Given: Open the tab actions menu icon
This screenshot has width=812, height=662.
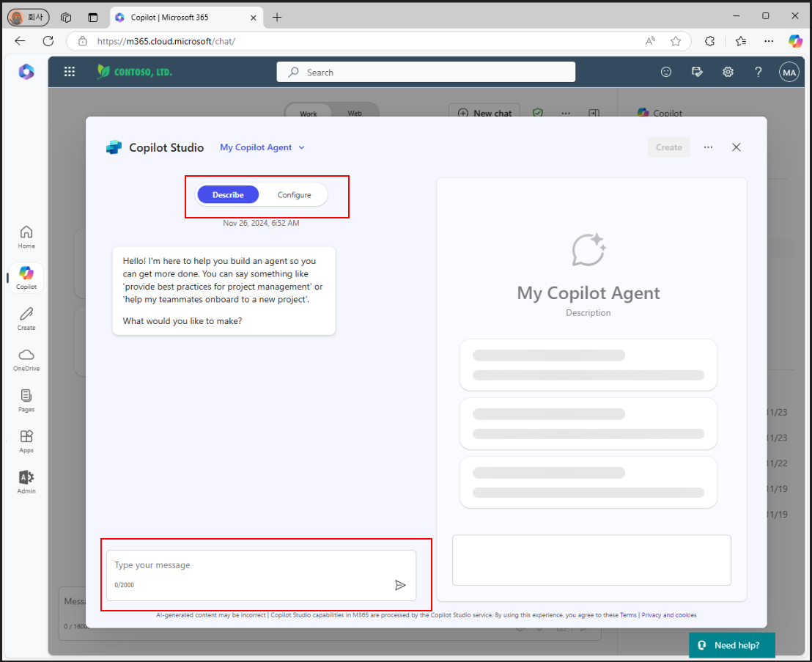Looking at the screenshot, I should pyautogui.click(x=92, y=17).
